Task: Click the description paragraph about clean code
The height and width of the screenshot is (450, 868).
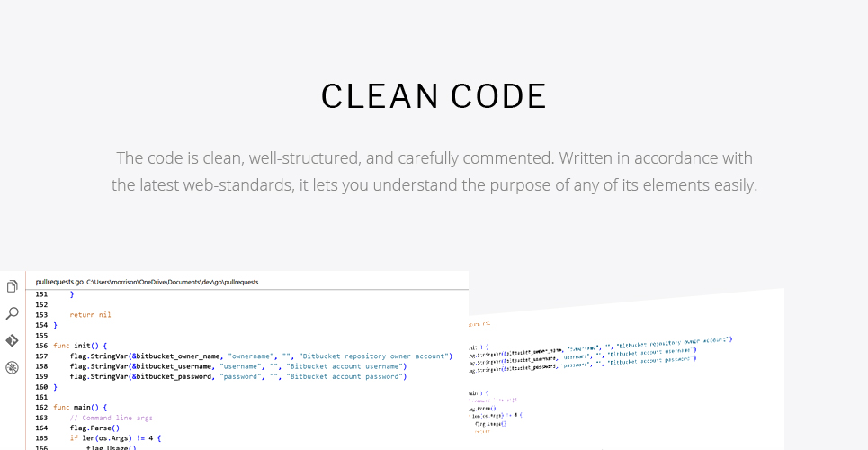Action: 434,171
